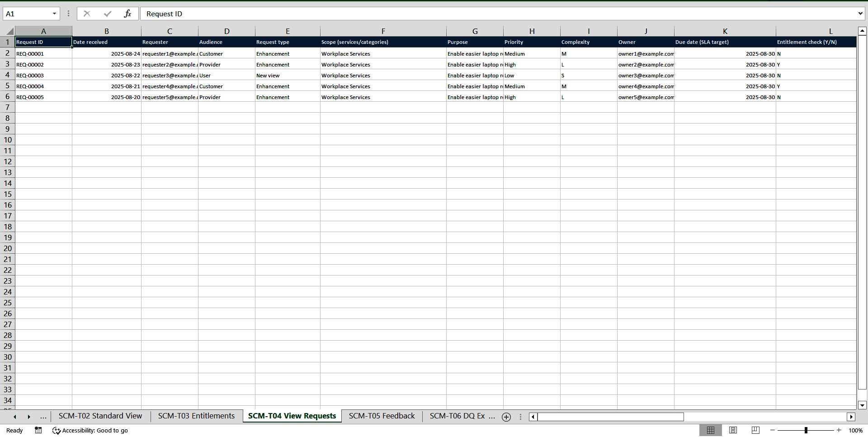Viewport: 868px width, 437px height.
Task: Click the formula bar options dots handle
Action: tap(68, 14)
